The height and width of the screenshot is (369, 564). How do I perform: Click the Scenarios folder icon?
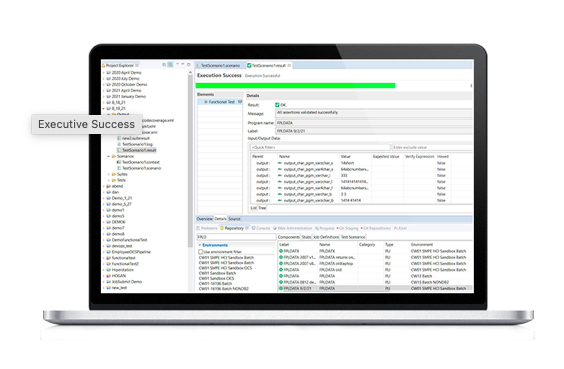click(x=114, y=156)
